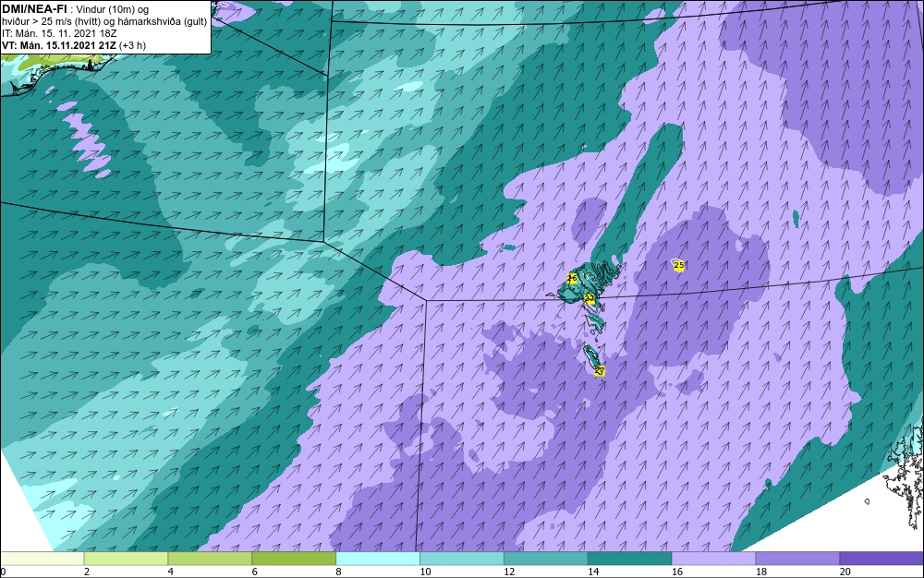
Task: Click the legend scale label 10
Action: (425, 572)
